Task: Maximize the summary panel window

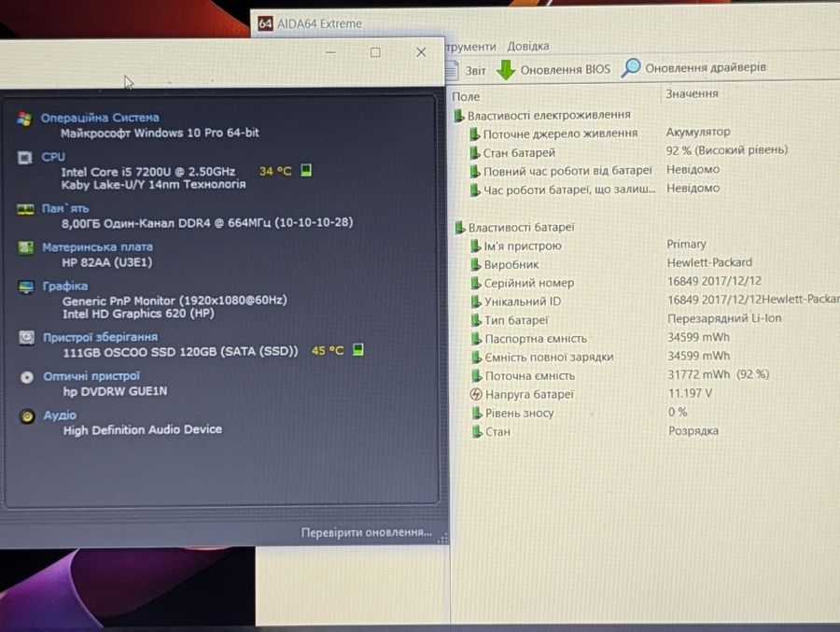Action: (375, 52)
